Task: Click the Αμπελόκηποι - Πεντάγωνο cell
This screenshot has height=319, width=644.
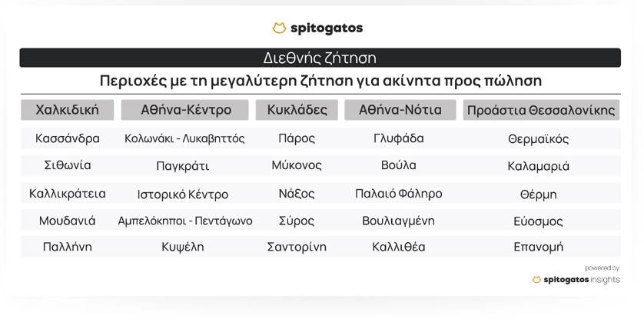Action: tap(185, 221)
